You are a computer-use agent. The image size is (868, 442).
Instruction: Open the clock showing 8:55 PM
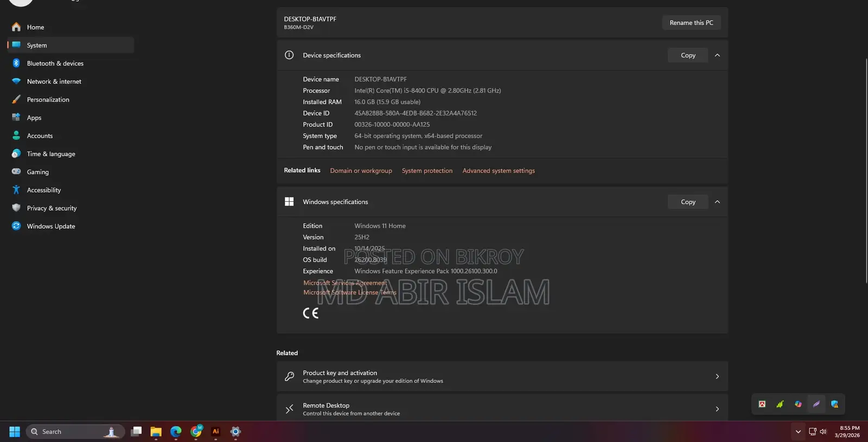tap(847, 432)
